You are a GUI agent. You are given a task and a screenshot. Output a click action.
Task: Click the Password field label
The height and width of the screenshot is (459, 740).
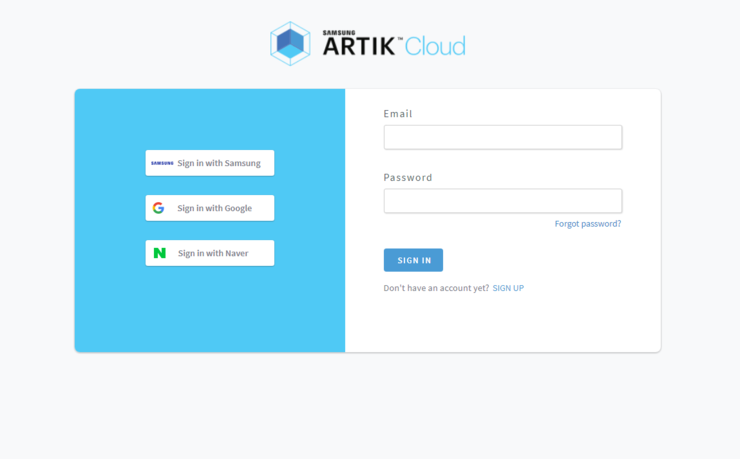(408, 177)
